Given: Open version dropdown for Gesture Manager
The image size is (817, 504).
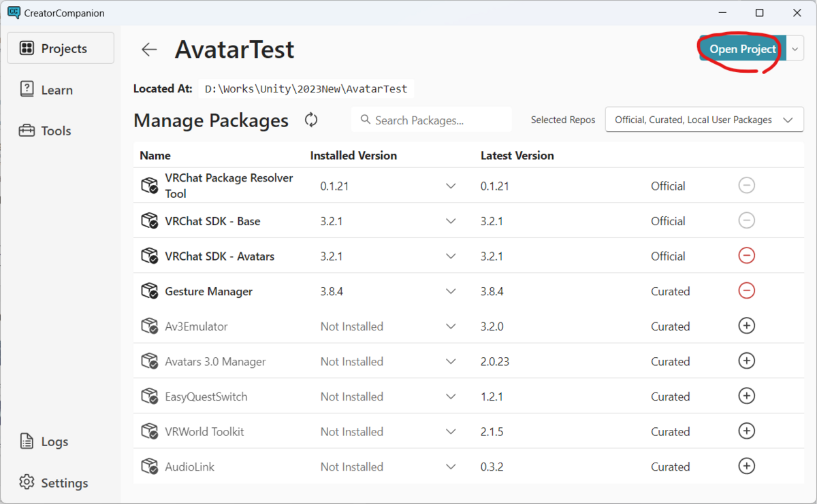Looking at the screenshot, I should click(x=451, y=291).
